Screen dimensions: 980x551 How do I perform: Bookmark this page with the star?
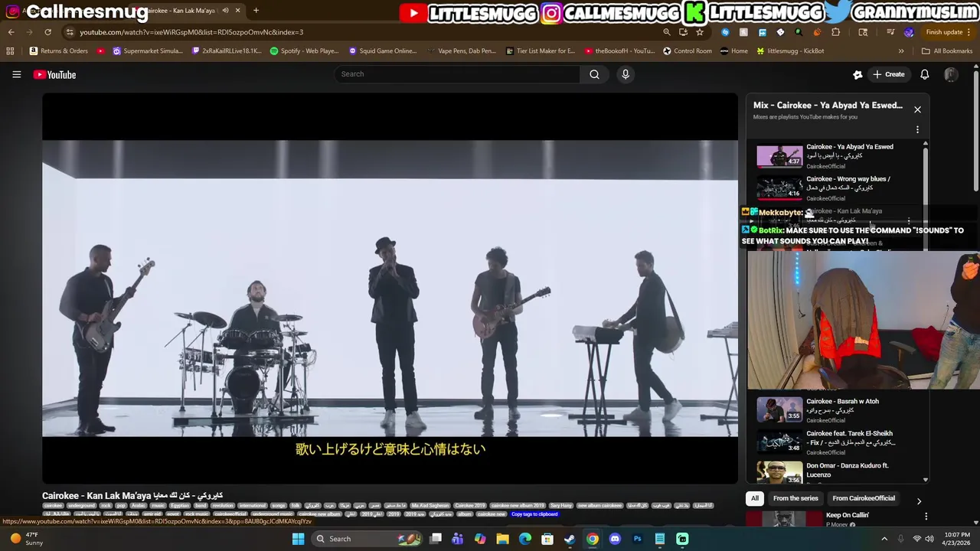pyautogui.click(x=699, y=32)
